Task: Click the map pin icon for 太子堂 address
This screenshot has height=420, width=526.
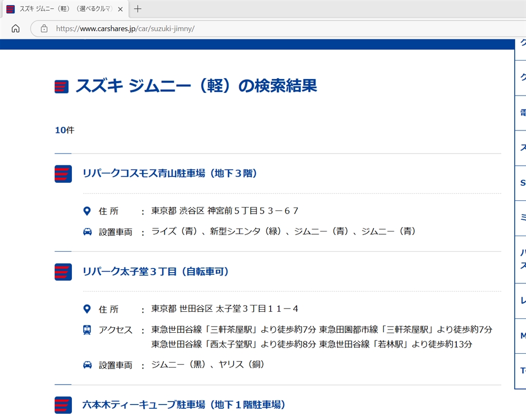Action: click(x=87, y=309)
